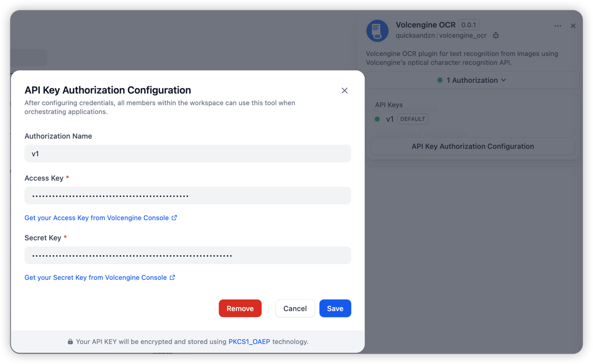593x364 pixels.
Task: Open the three-dot more options menu
Action: click(x=558, y=26)
